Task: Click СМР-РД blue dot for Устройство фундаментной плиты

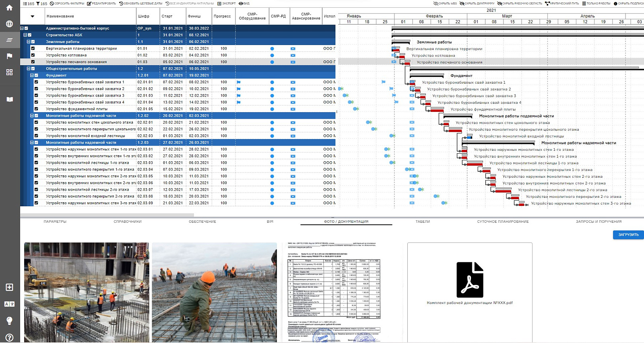Action: tap(272, 109)
